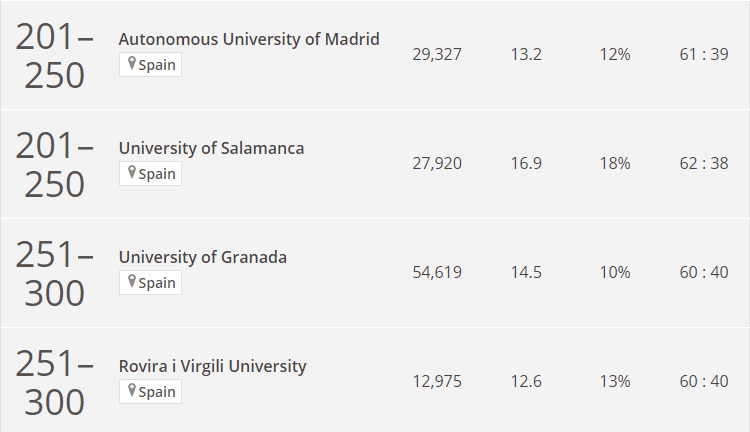Click the location pin icon for University of Salamanca
This screenshot has height=432, width=750.
click(x=132, y=172)
